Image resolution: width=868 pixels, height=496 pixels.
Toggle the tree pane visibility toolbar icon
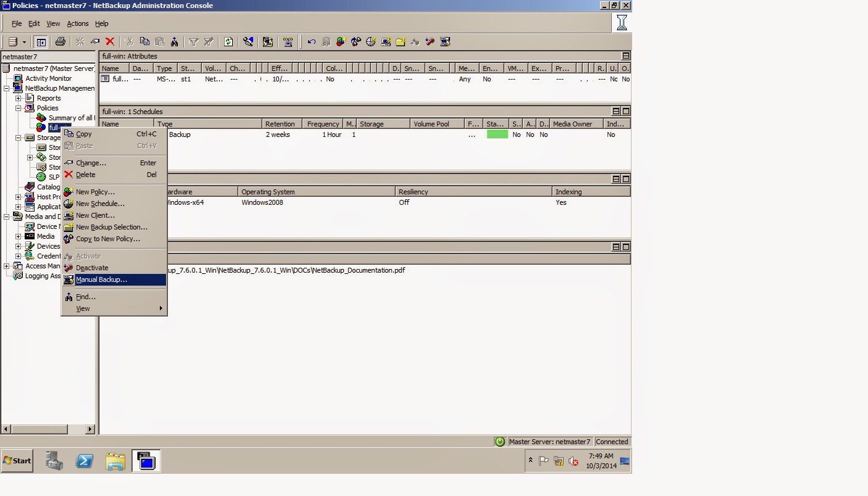pos(41,41)
